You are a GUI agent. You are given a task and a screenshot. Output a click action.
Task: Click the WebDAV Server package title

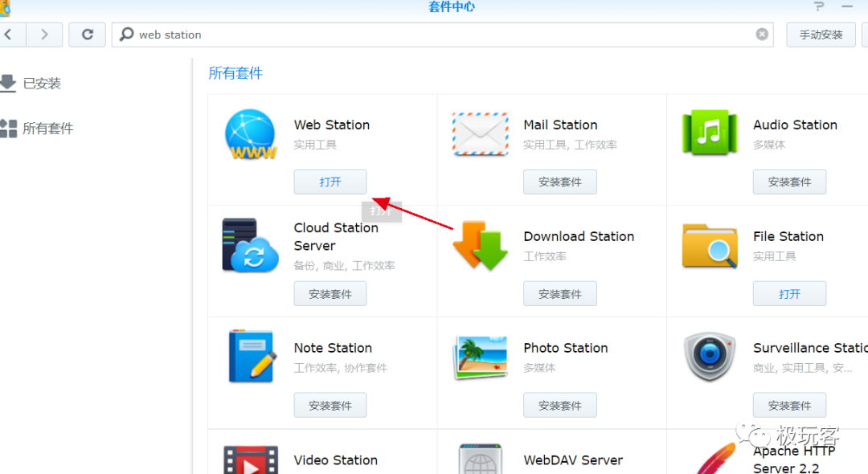[573, 460]
